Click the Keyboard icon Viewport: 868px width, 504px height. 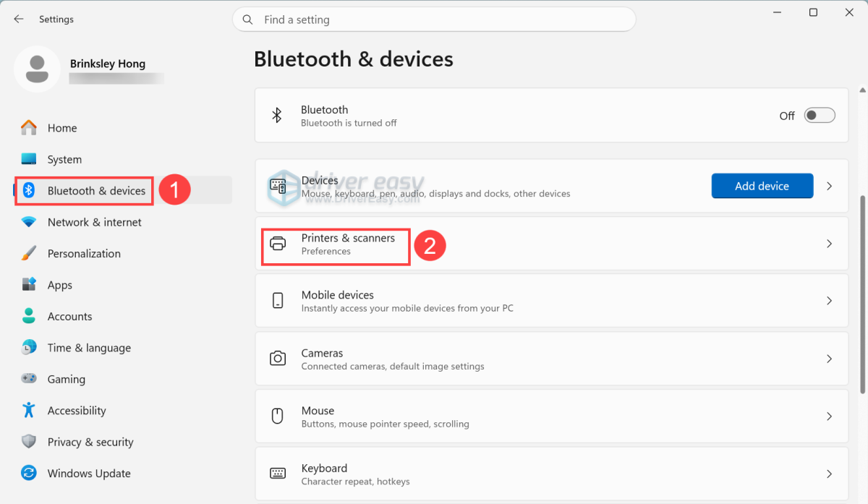click(x=278, y=474)
